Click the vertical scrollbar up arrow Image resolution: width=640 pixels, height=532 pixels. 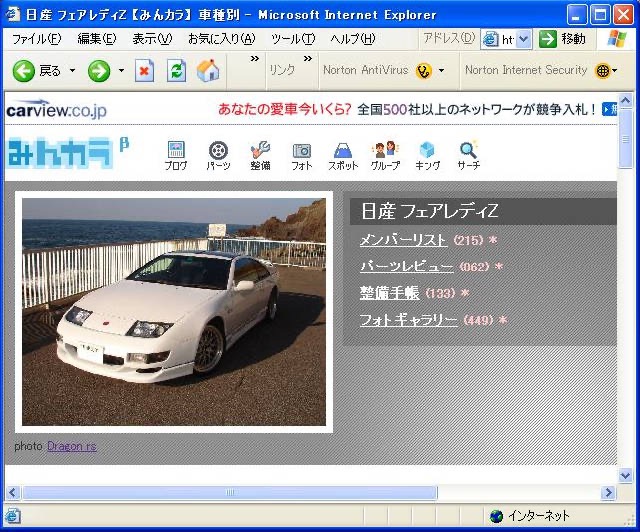coord(625,100)
